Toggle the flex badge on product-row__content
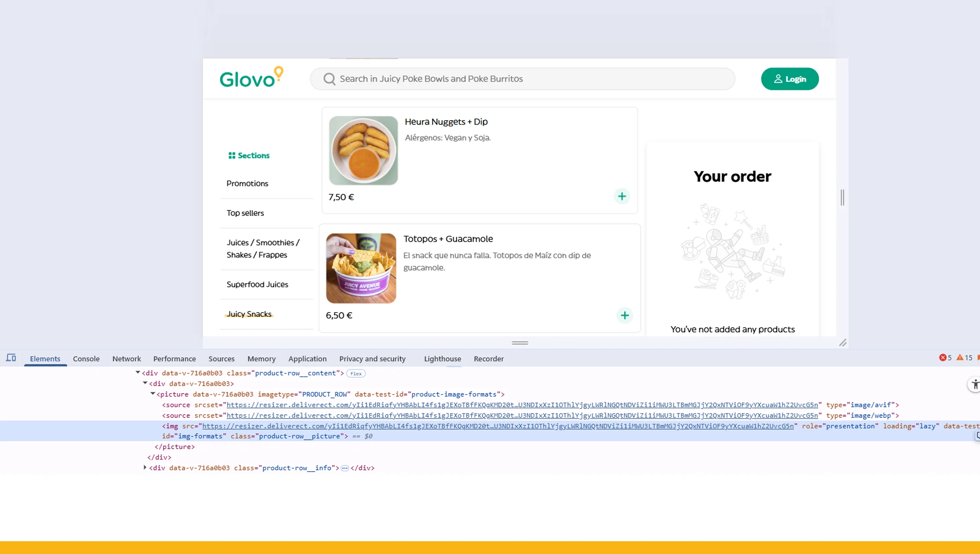Image resolution: width=980 pixels, height=554 pixels. tap(356, 374)
